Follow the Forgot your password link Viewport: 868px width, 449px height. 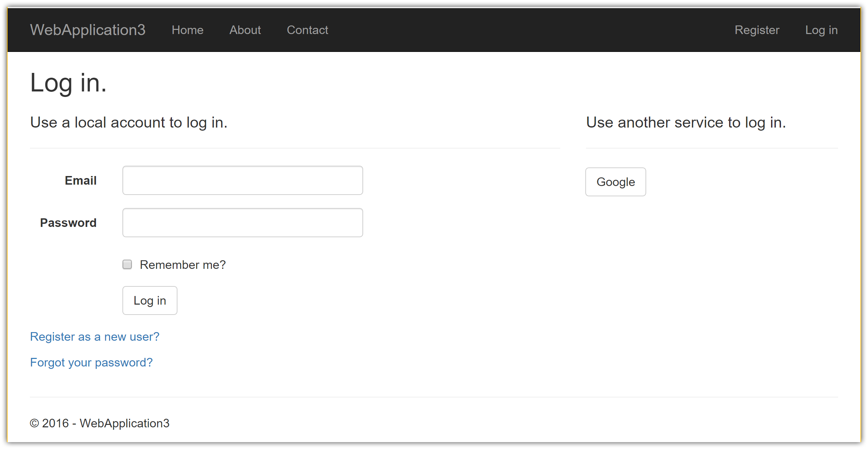point(91,362)
